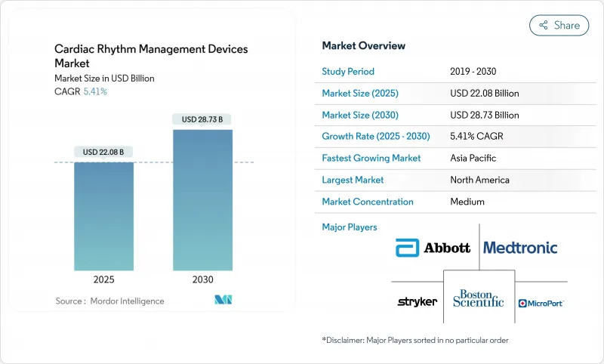Image resolution: width=604 pixels, height=364 pixels.
Task: Click the MicroPort logo
Action: (541, 303)
